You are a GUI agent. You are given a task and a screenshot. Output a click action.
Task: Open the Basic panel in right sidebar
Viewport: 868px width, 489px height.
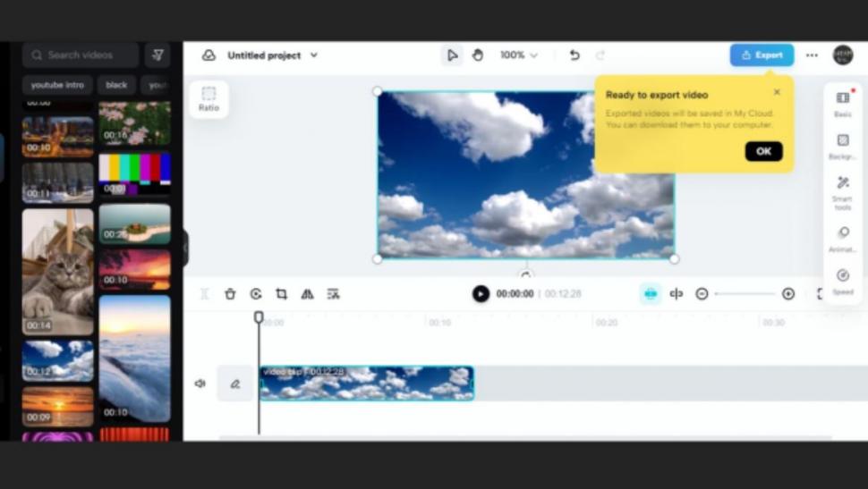click(x=843, y=105)
